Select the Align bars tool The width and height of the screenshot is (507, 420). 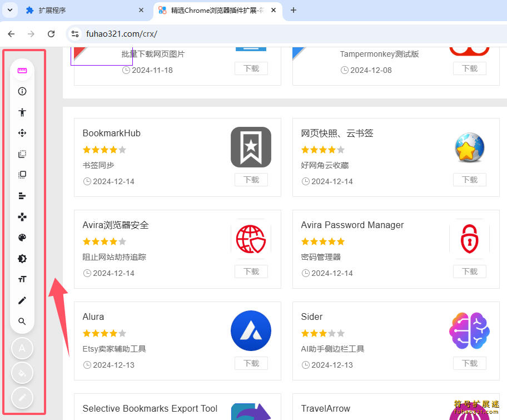pos(22,196)
